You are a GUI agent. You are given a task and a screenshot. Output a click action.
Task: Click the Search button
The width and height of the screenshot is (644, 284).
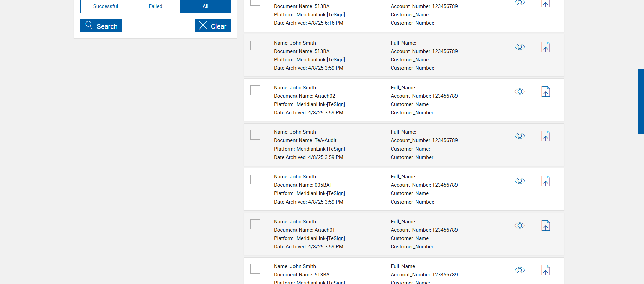(101, 26)
